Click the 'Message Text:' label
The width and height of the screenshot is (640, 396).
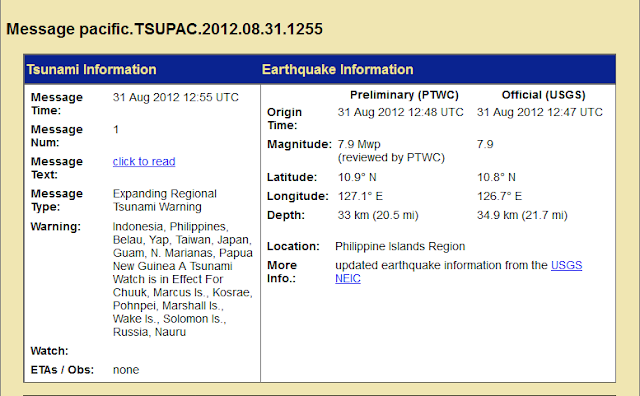click(x=57, y=168)
